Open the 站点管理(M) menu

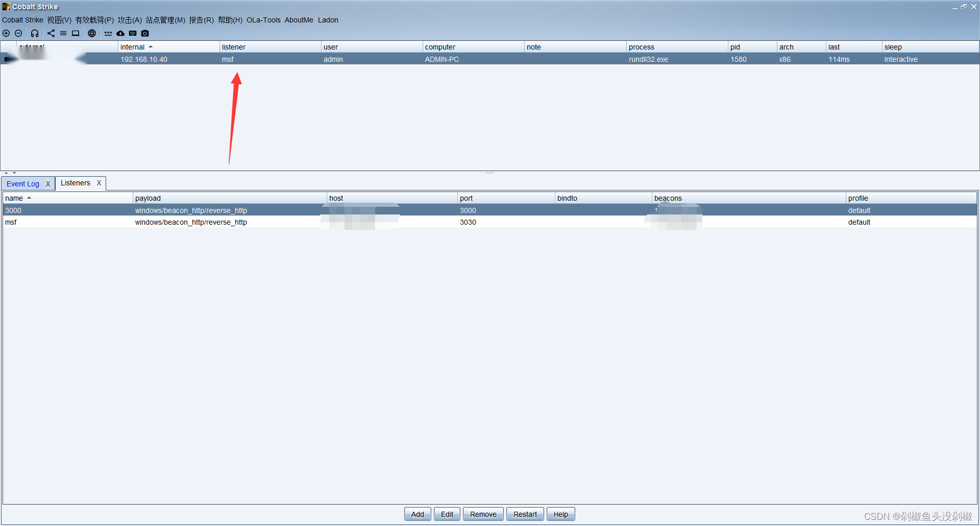click(x=165, y=20)
